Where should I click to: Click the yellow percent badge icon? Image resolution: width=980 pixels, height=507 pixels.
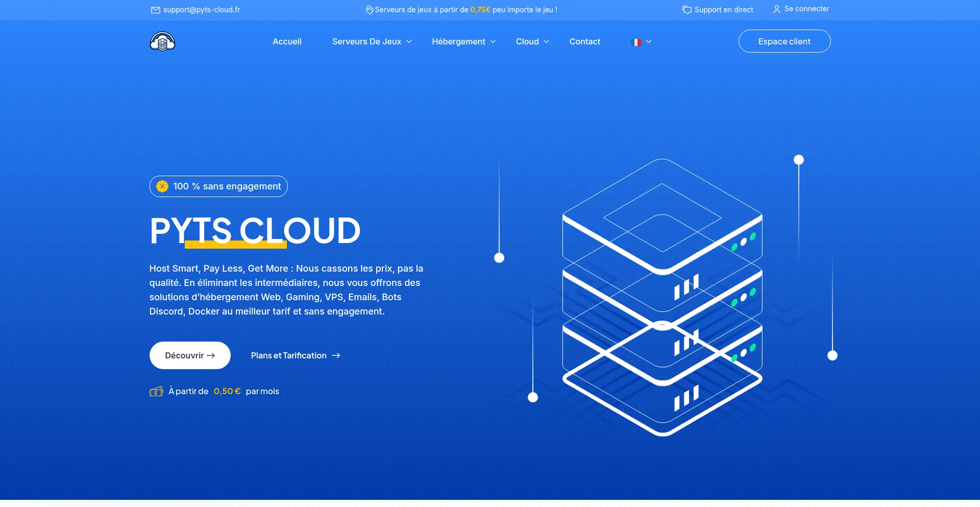[162, 186]
